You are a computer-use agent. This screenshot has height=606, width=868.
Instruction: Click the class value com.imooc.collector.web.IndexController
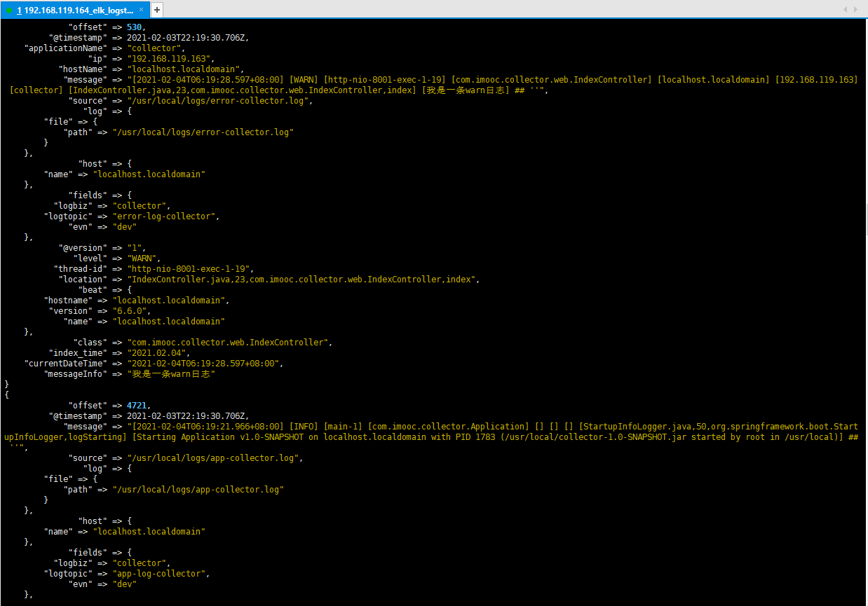(227, 343)
